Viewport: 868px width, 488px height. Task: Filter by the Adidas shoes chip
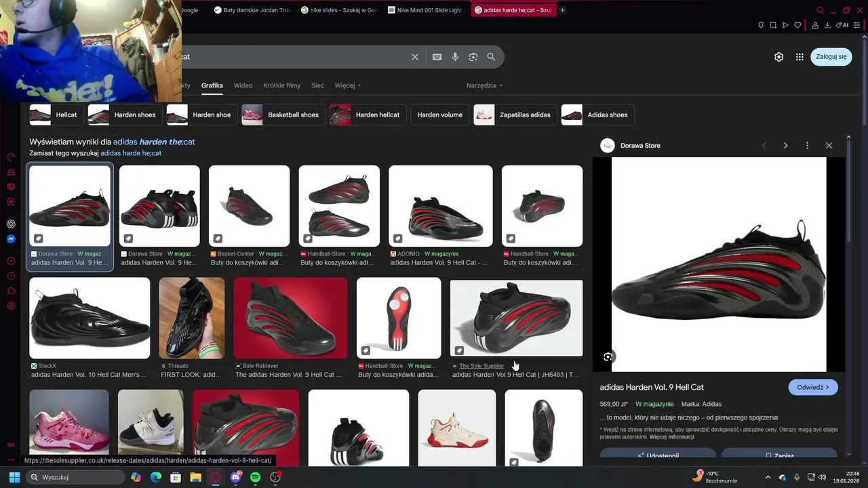[x=598, y=115]
